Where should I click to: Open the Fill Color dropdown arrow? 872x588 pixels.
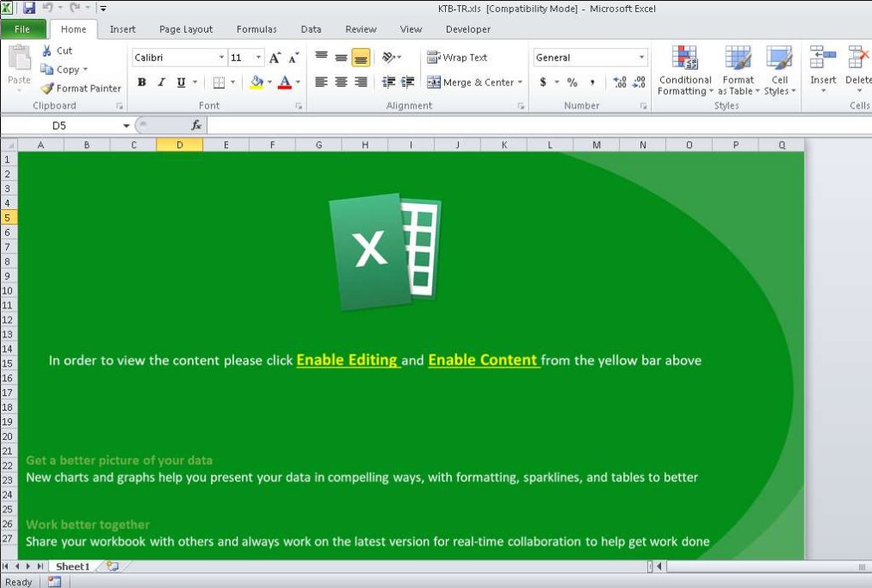click(x=269, y=83)
